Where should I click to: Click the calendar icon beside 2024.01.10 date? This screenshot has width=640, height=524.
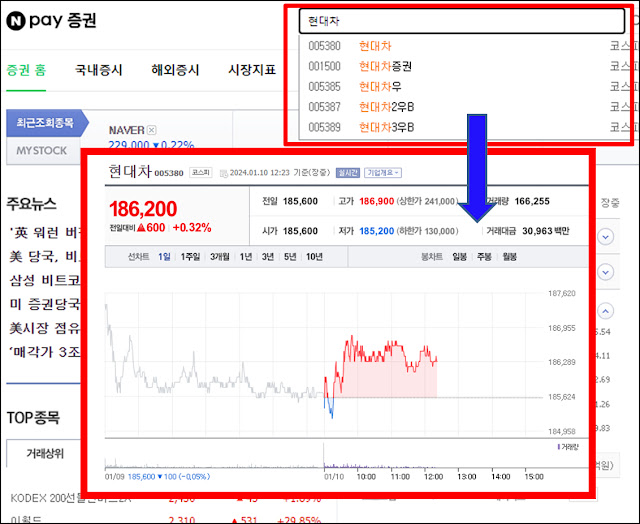click(224, 173)
